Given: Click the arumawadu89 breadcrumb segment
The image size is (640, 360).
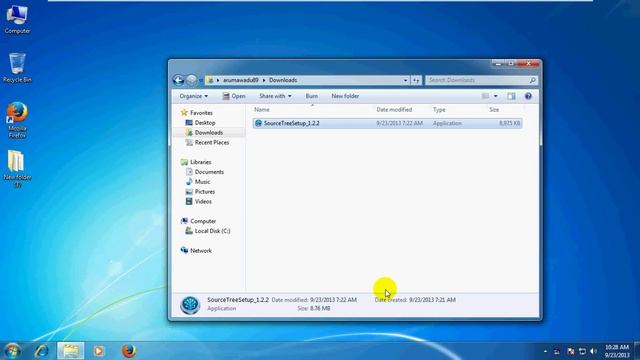Looking at the screenshot, I should coord(240,80).
